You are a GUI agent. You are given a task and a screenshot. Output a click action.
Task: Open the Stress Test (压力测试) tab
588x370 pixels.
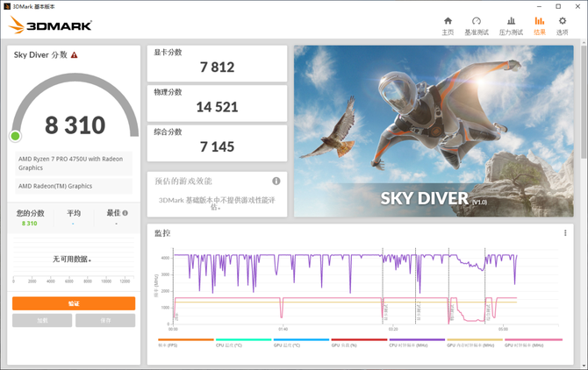pyautogui.click(x=511, y=26)
